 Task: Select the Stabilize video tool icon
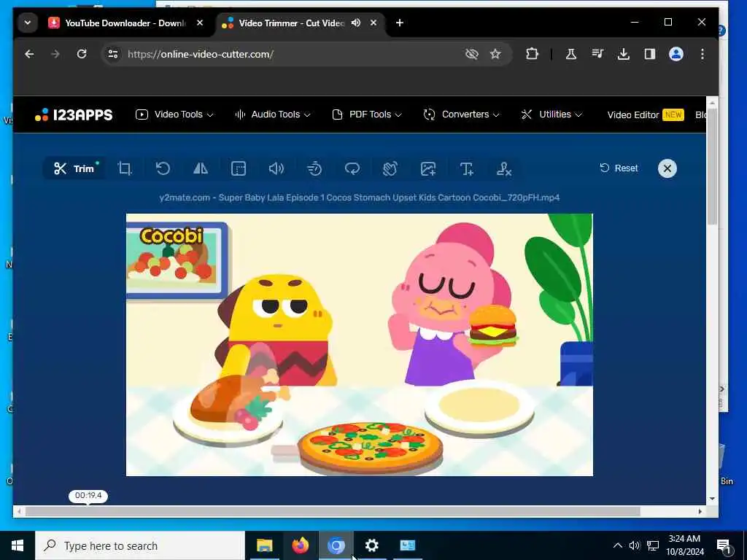click(x=390, y=168)
